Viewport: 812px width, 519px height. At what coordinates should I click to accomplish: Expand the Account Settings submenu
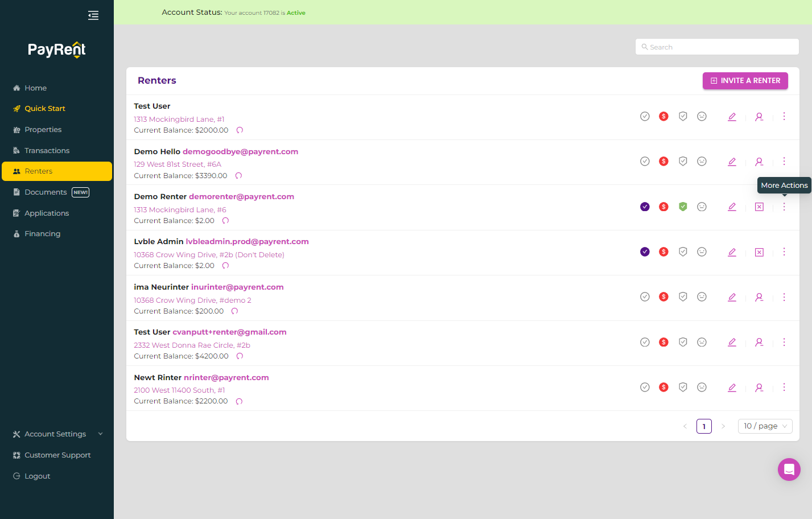coord(57,434)
